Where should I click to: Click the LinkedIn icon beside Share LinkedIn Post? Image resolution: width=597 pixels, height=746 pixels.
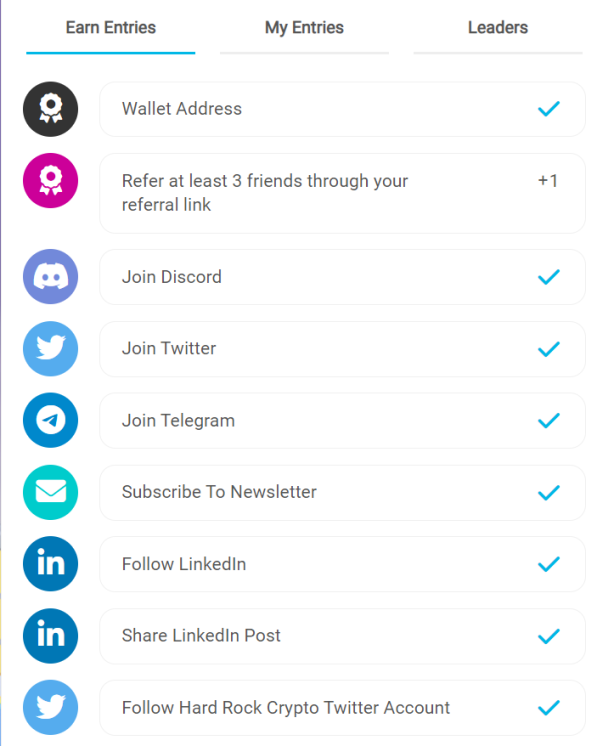[50, 636]
